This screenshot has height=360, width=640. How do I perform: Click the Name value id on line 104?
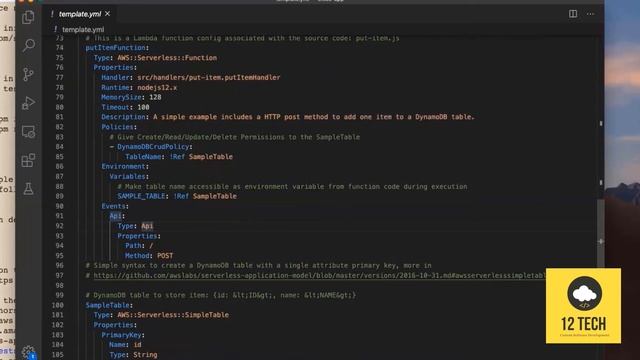tap(137, 344)
